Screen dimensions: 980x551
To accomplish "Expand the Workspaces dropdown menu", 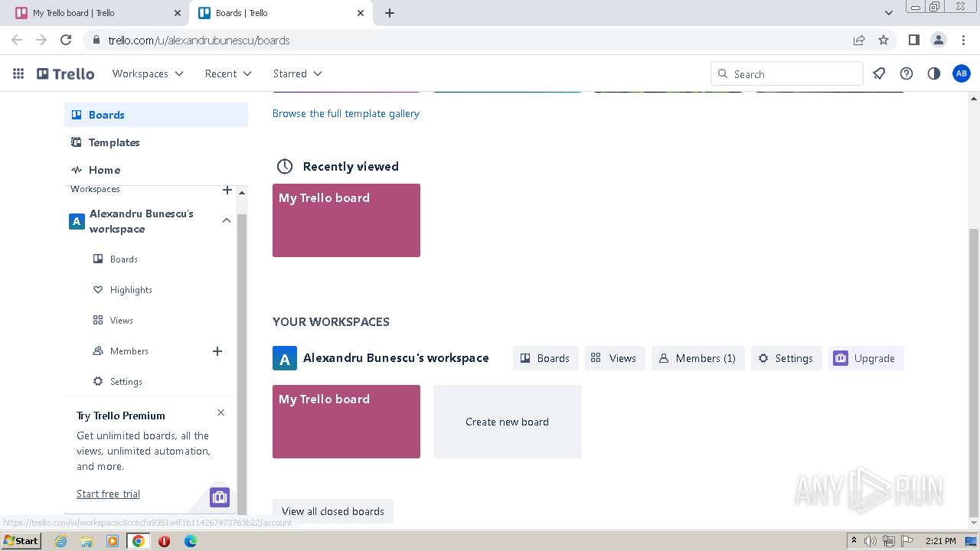I will (x=148, y=73).
